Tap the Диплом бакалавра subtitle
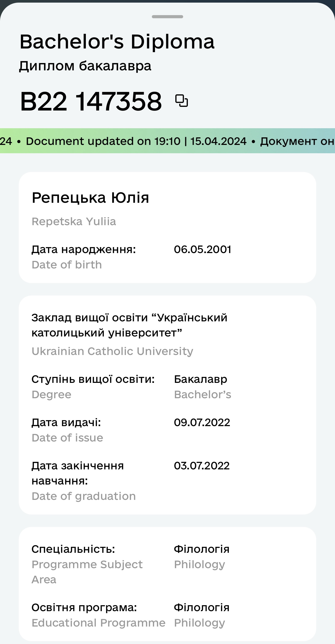Image resolution: width=335 pixels, height=644 pixels. click(85, 66)
